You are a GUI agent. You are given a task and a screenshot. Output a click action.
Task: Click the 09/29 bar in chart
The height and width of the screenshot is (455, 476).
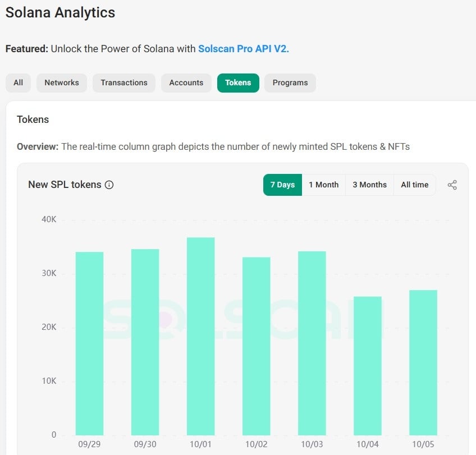tap(89, 343)
